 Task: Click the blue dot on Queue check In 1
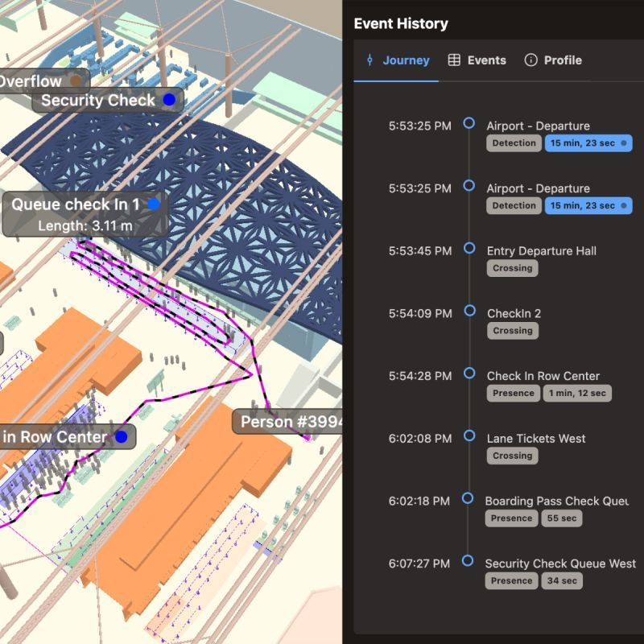click(x=154, y=204)
